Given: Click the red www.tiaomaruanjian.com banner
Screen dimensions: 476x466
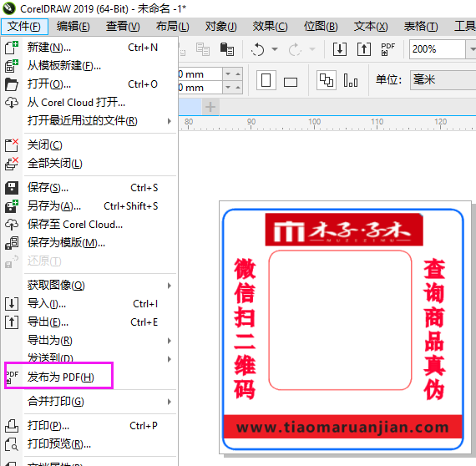Looking at the screenshot, I should [x=342, y=427].
